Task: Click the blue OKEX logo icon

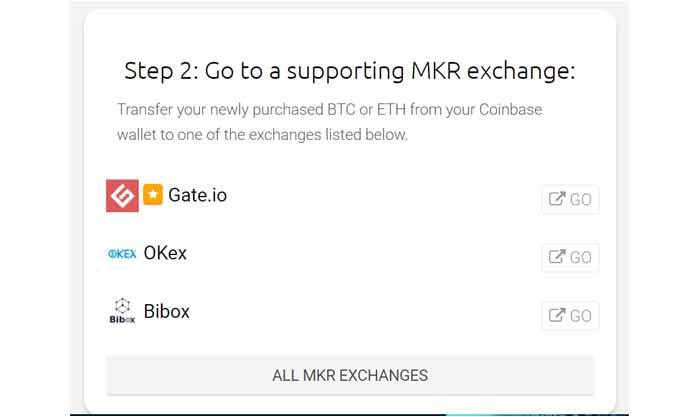Action: coord(122,254)
